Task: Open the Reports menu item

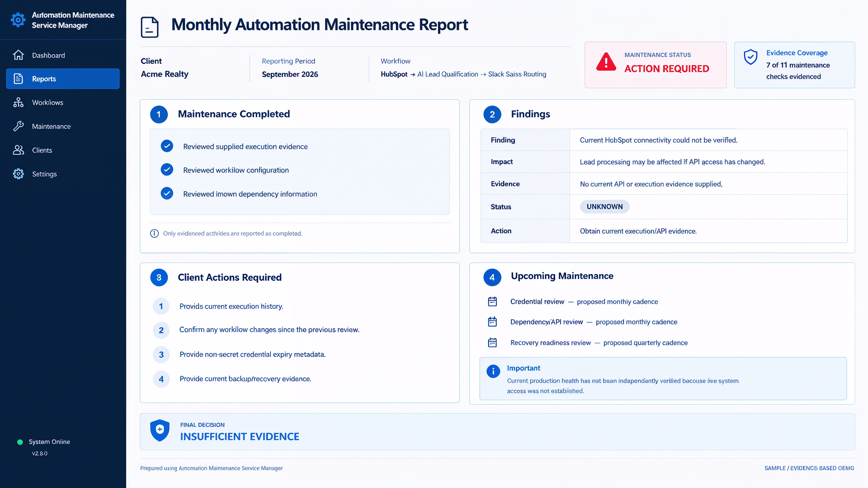Action: click(x=63, y=79)
